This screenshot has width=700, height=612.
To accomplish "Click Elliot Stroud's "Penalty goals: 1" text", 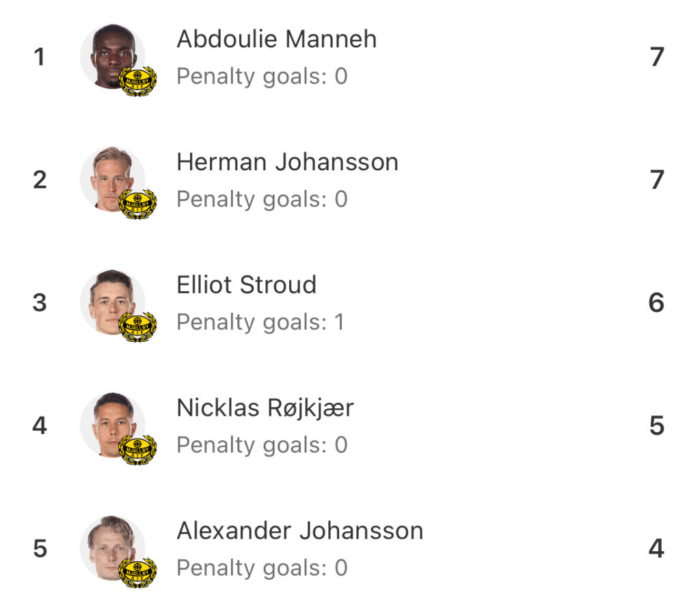I will [260, 322].
